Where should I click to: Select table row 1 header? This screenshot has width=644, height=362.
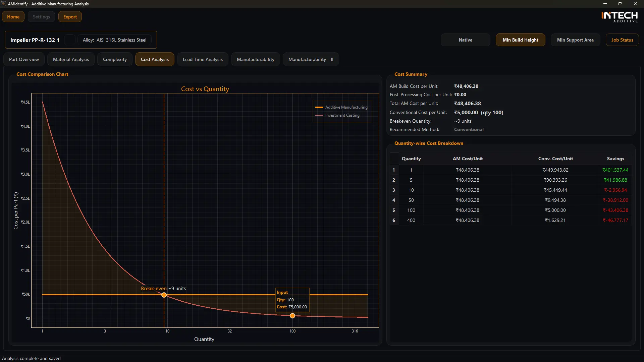[x=394, y=170]
